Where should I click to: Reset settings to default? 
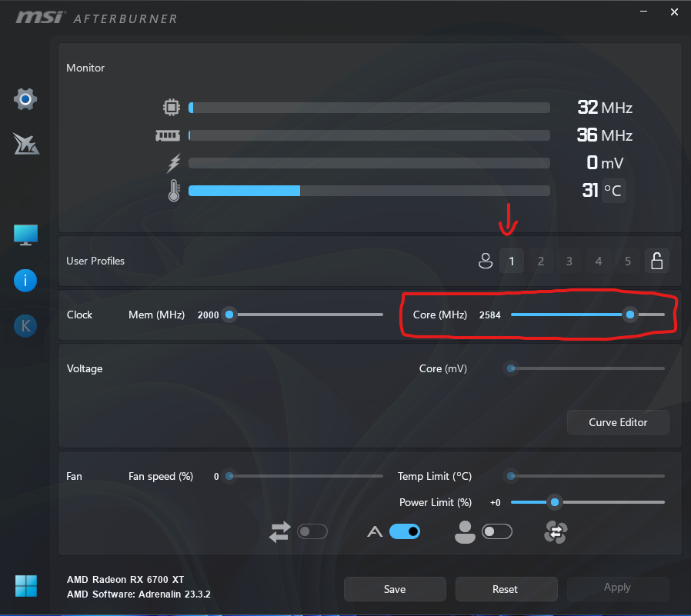506,589
